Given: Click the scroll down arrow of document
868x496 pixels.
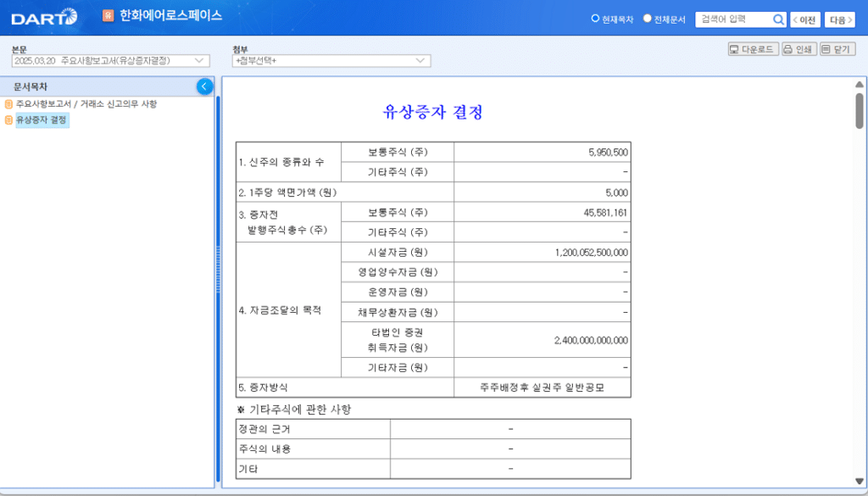Looking at the screenshot, I should coord(860,481).
